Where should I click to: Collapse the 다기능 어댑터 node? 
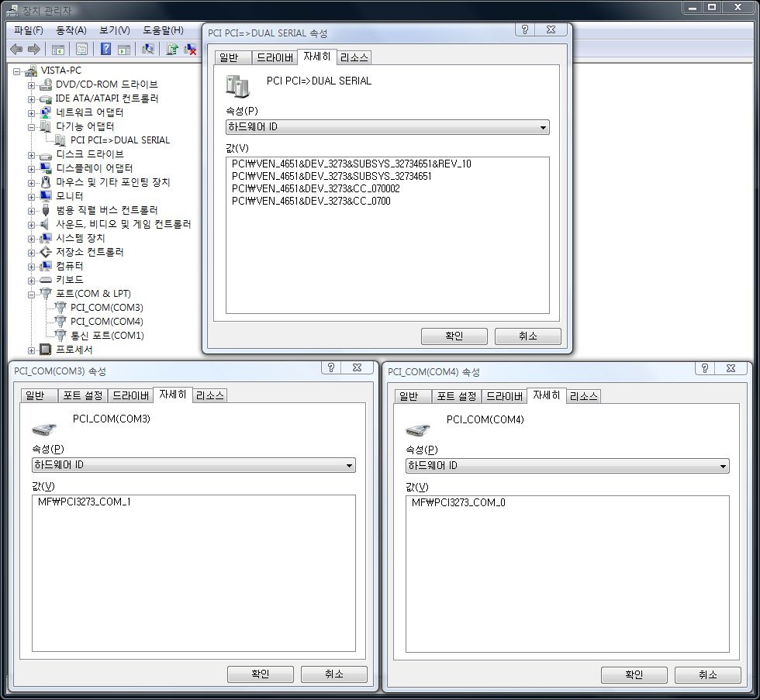click(x=32, y=127)
